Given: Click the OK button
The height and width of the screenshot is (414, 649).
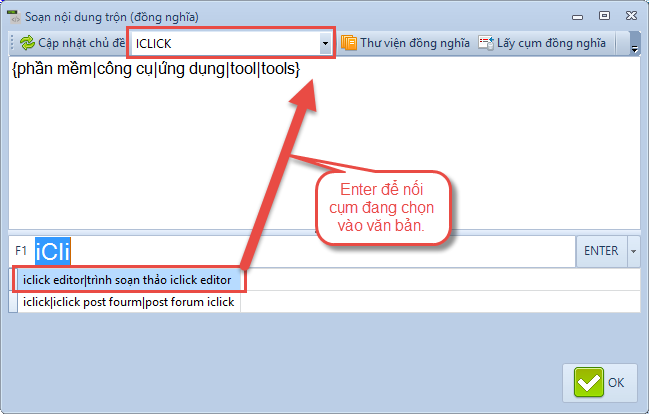Looking at the screenshot, I should tap(600, 383).
